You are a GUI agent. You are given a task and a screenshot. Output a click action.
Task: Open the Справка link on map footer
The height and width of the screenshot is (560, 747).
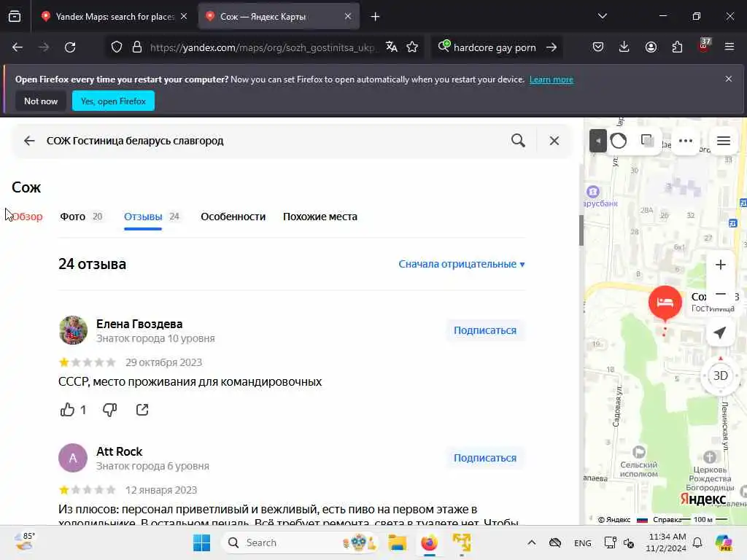(667, 519)
